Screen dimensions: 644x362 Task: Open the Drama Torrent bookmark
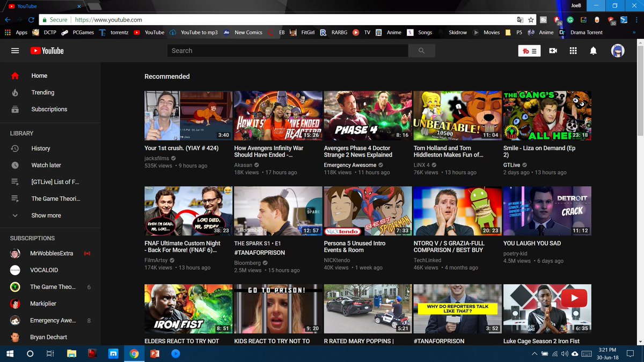coord(581,32)
